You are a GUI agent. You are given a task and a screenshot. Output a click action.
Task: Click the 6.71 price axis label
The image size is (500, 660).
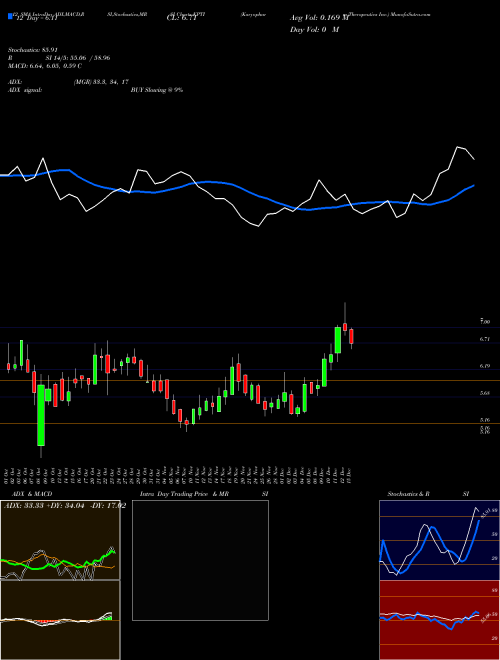(x=485, y=339)
